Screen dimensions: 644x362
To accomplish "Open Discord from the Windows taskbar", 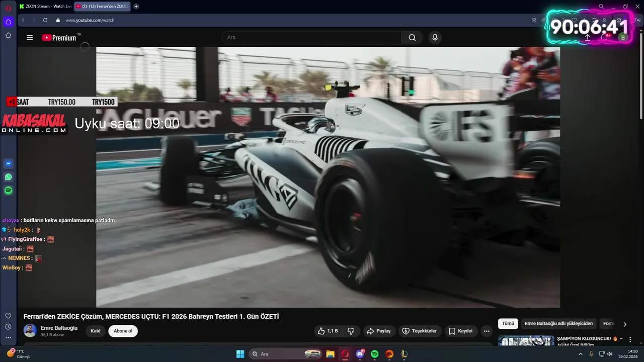I will point(360,354).
